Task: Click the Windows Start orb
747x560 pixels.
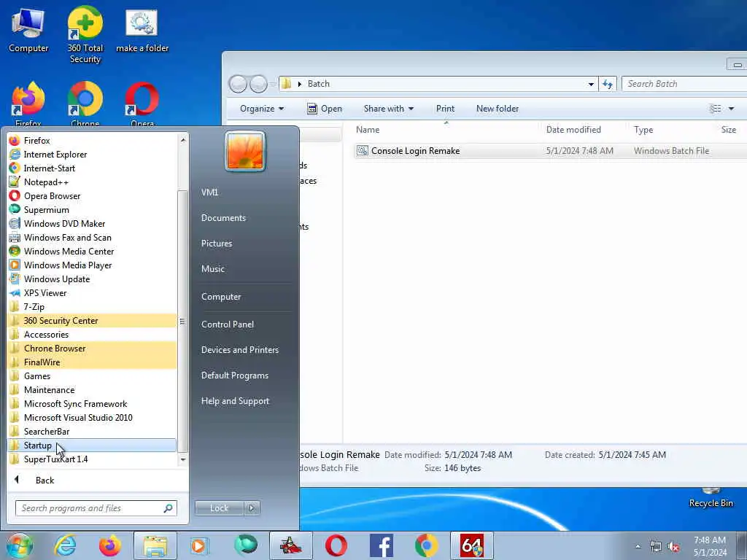Action: point(20,545)
